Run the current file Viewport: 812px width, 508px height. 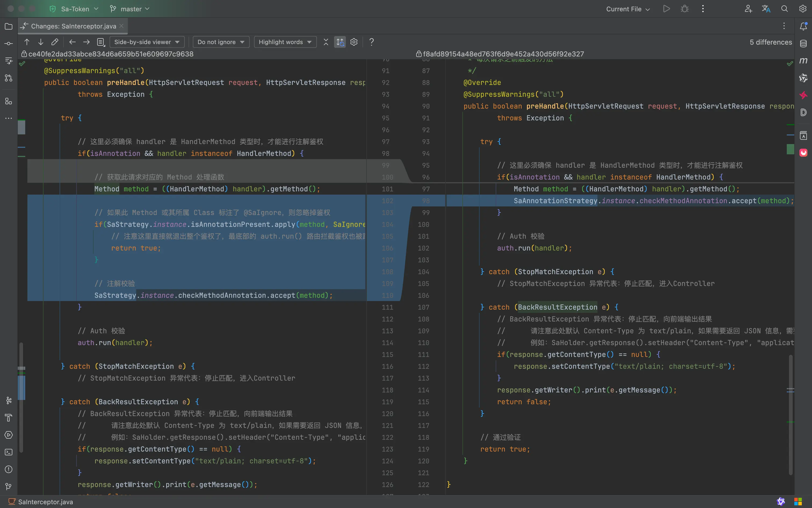(x=666, y=9)
